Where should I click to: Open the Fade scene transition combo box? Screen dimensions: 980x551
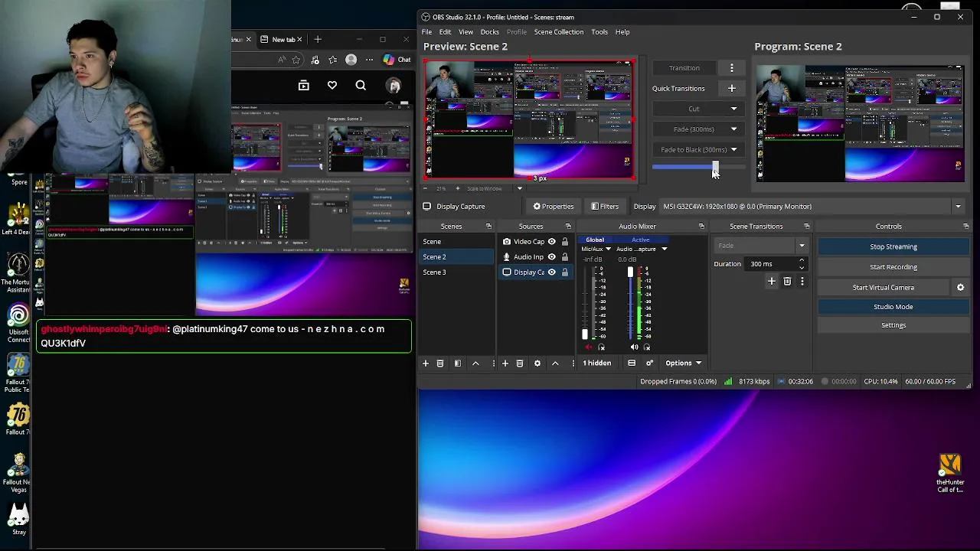point(760,246)
